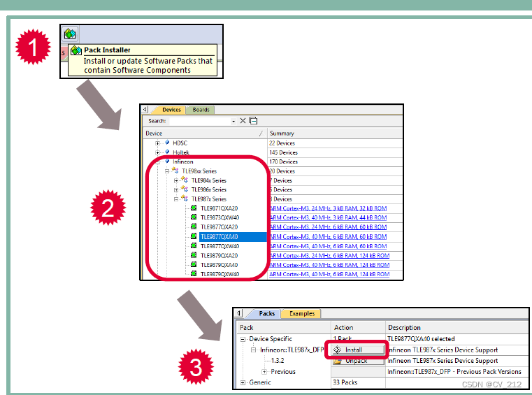Collapse the Infineon vendor node

pos(158,162)
